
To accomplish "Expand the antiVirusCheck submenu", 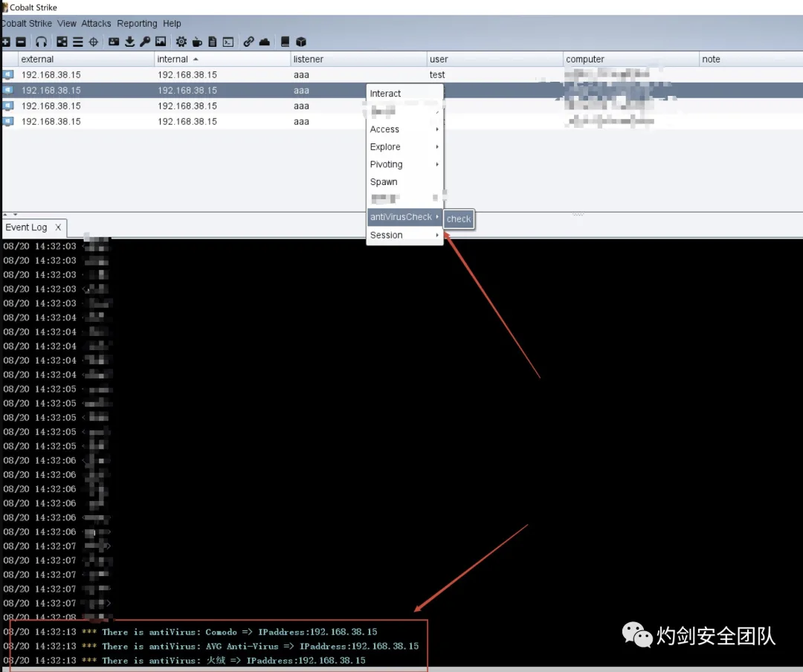I will [x=404, y=216].
